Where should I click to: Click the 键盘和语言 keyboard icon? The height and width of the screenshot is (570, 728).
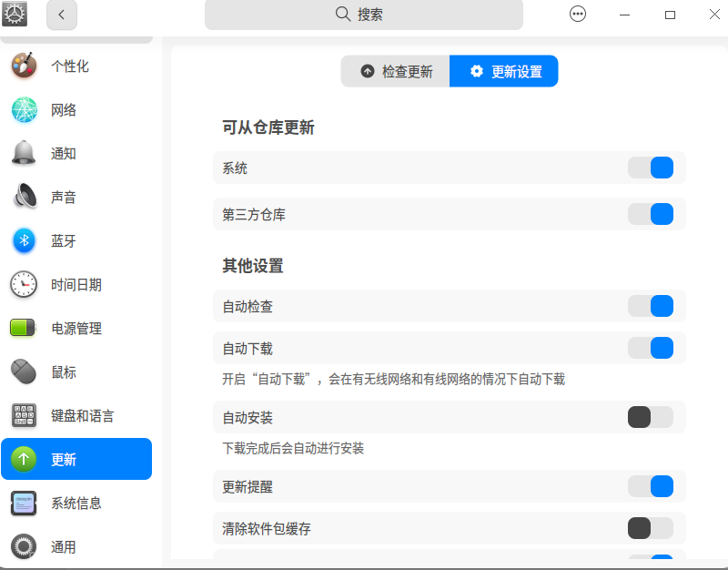[24, 415]
